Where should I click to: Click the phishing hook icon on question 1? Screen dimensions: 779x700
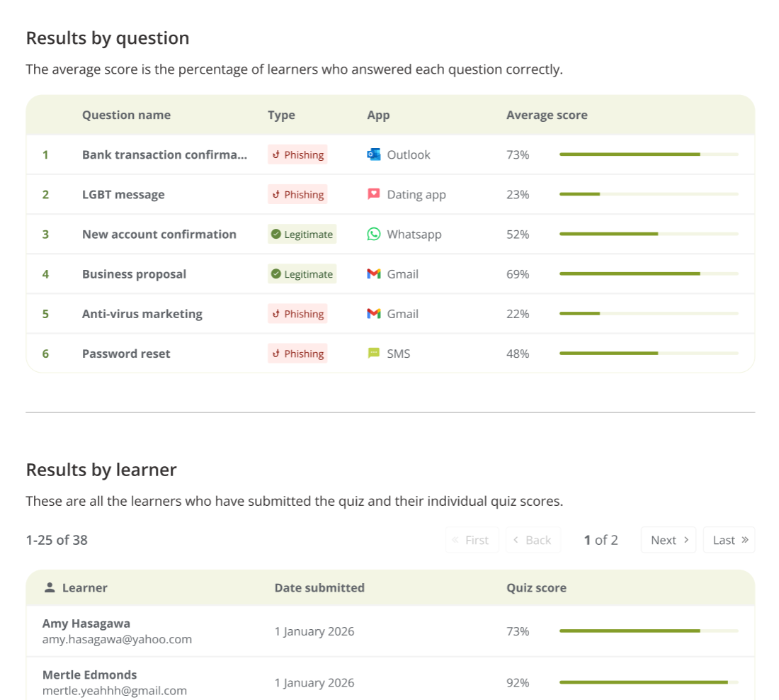pos(276,154)
